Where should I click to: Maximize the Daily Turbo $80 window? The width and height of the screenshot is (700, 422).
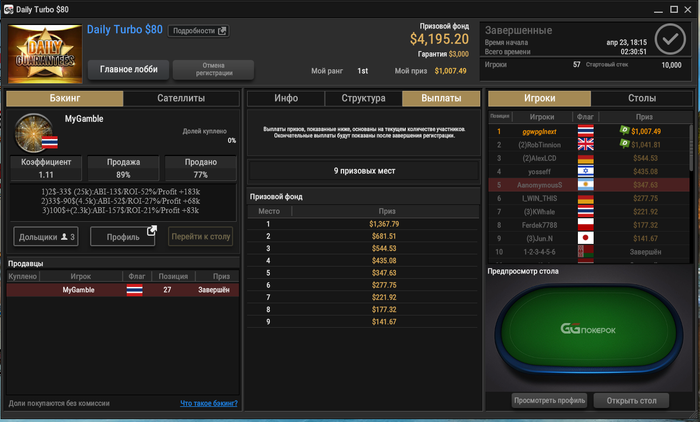(674, 9)
